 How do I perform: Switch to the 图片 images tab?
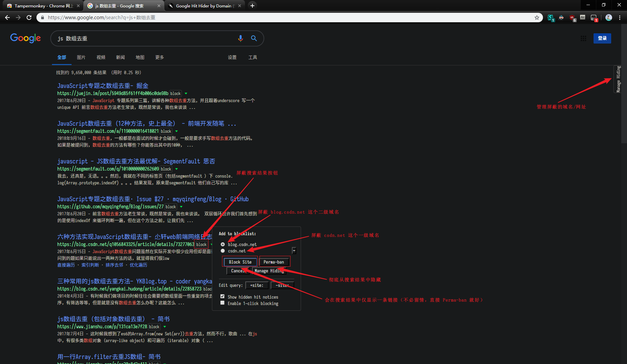click(x=81, y=57)
